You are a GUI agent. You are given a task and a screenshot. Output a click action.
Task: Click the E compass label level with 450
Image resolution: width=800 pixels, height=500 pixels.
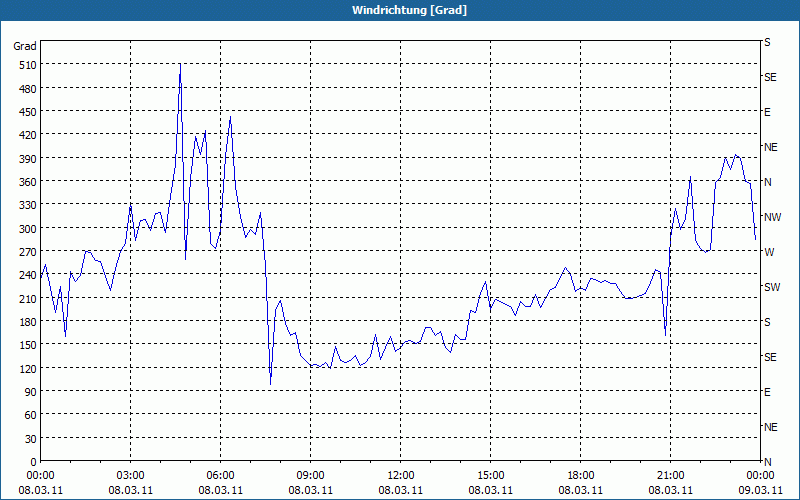[x=767, y=112]
